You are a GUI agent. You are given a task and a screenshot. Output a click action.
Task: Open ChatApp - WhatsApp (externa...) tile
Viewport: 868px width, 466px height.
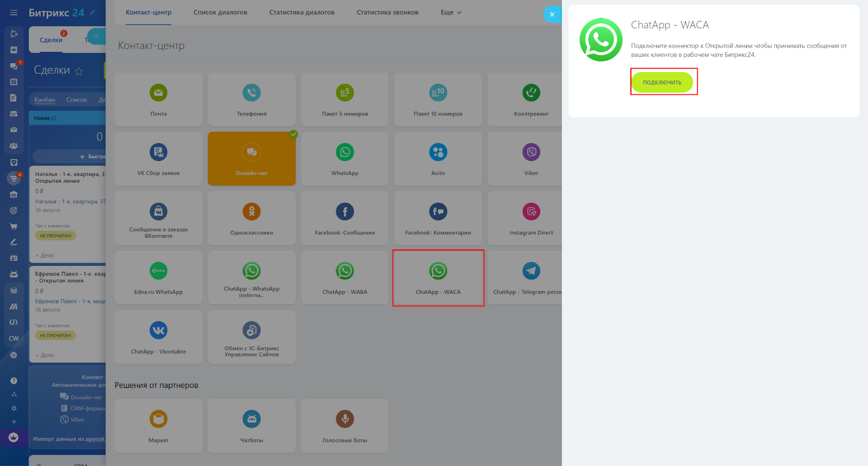252,278
